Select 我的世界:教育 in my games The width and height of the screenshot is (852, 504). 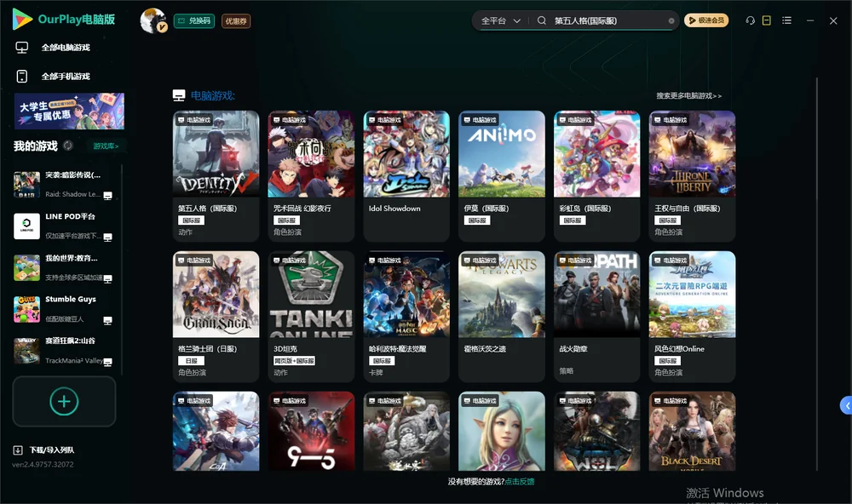point(64,267)
